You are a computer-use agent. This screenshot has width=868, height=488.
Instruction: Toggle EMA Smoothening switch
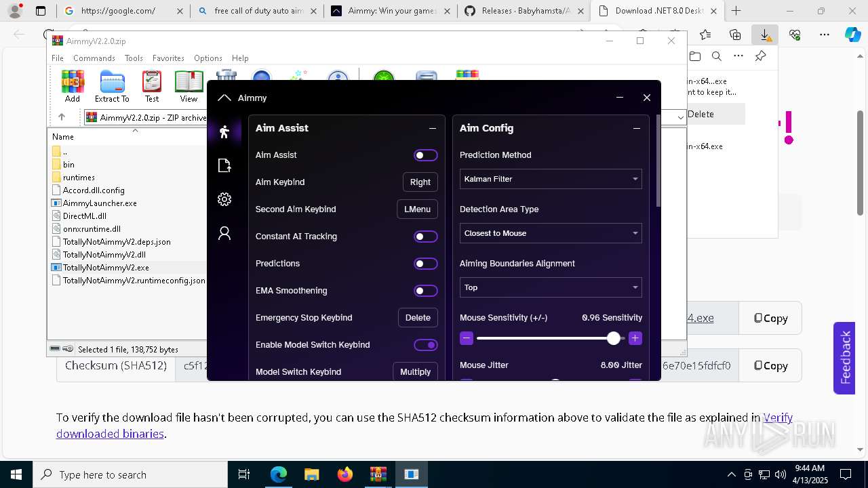point(426,291)
